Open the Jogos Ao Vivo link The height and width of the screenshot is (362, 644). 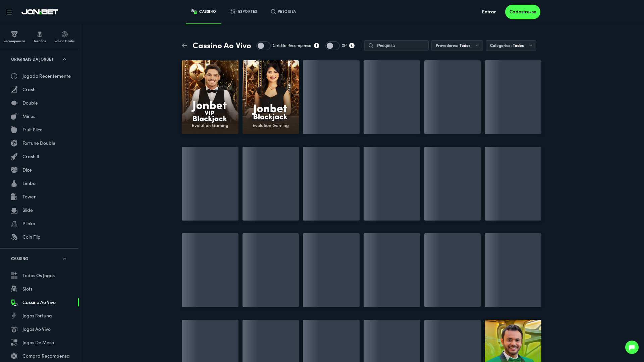point(37,329)
